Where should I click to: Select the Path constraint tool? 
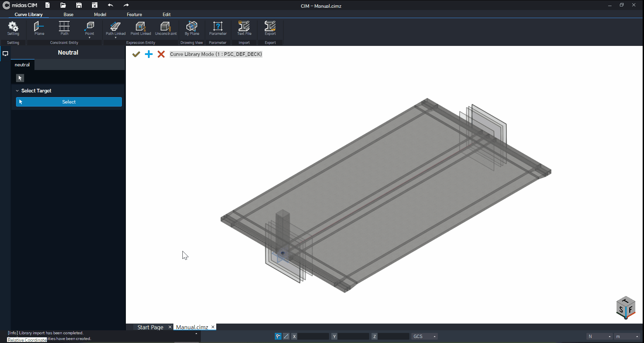point(64,28)
